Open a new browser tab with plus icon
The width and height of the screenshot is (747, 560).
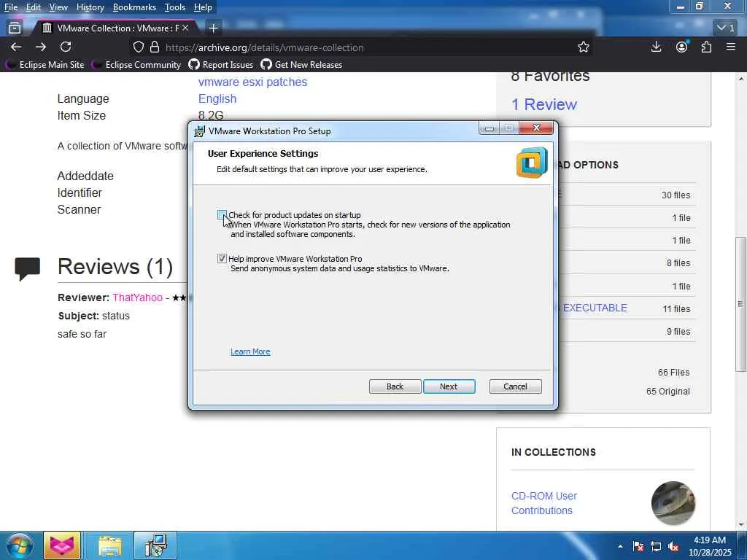point(214,28)
